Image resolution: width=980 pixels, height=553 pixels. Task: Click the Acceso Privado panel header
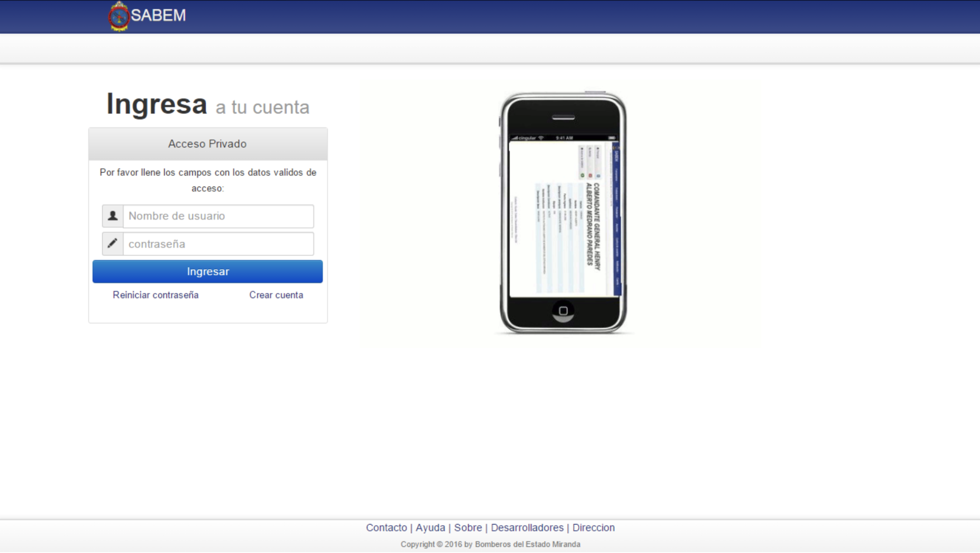[208, 144]
